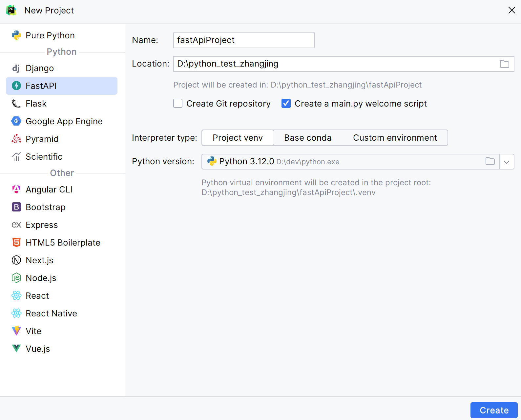This screenshot has width=521, height=420.
Task: Click the HTML5 Boilerplate shield icon
Action: (x=16, y=242)
